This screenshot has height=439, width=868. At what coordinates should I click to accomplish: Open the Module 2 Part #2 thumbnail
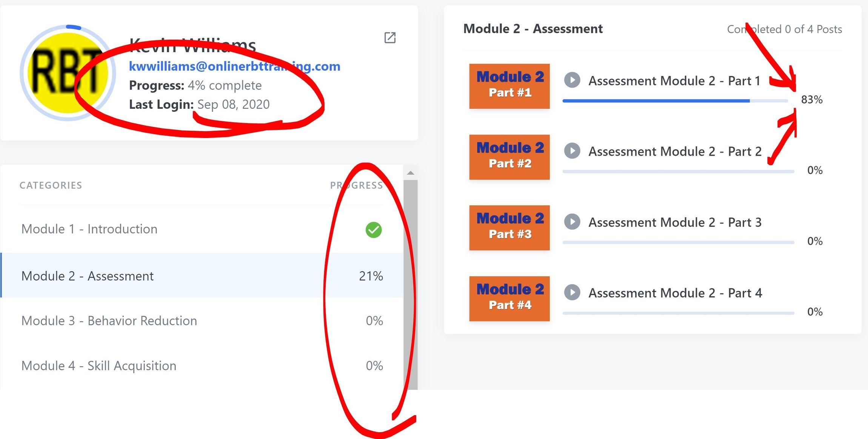509,157
